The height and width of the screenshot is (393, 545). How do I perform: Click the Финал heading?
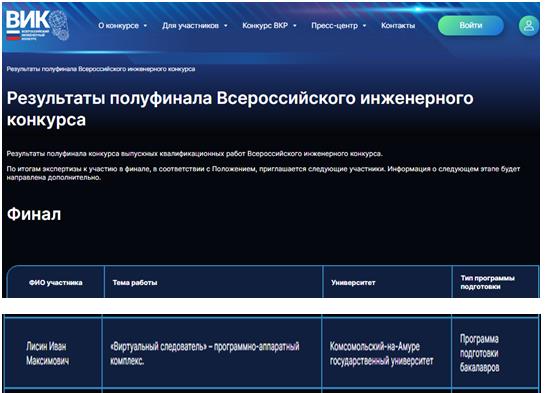tap(34, 214)
